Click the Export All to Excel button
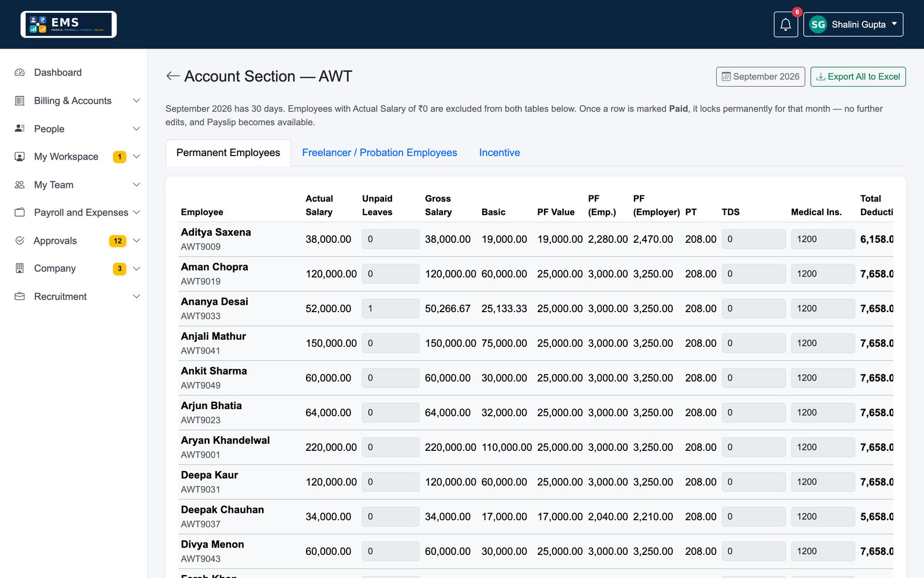 pos(858,77)
